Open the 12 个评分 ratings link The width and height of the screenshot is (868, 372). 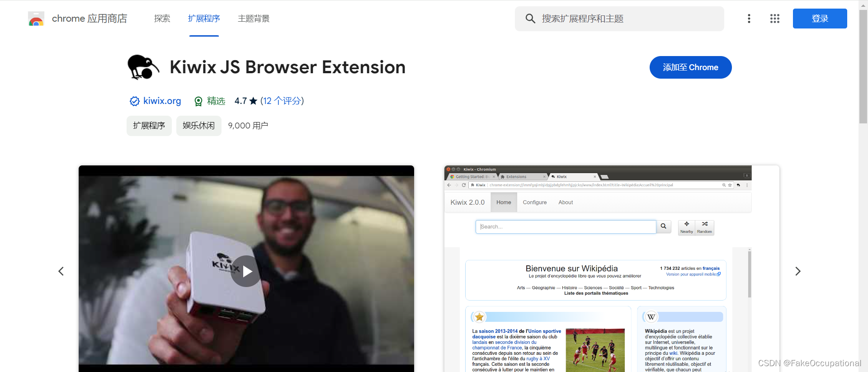pos(282,101)
